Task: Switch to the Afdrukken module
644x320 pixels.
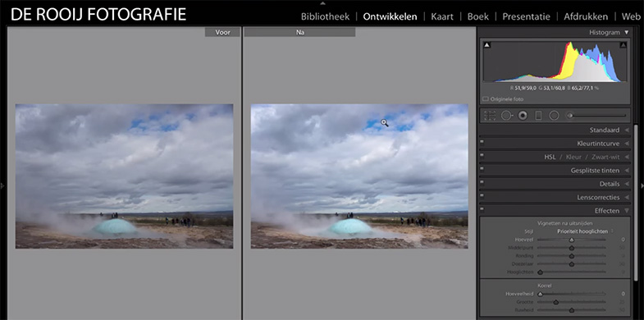Action: 586,17
